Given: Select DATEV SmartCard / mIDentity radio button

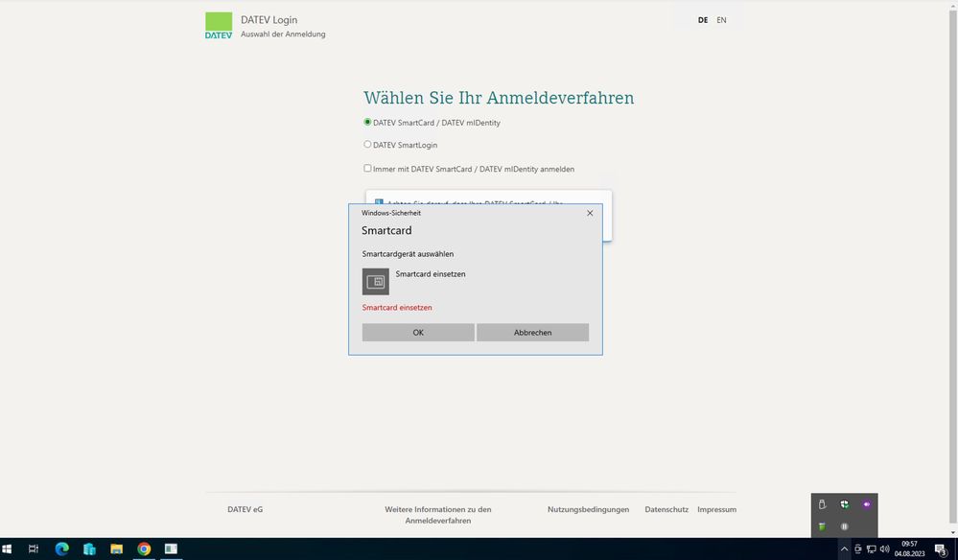Looking at the screenshot, I should (x=367, y=122).
